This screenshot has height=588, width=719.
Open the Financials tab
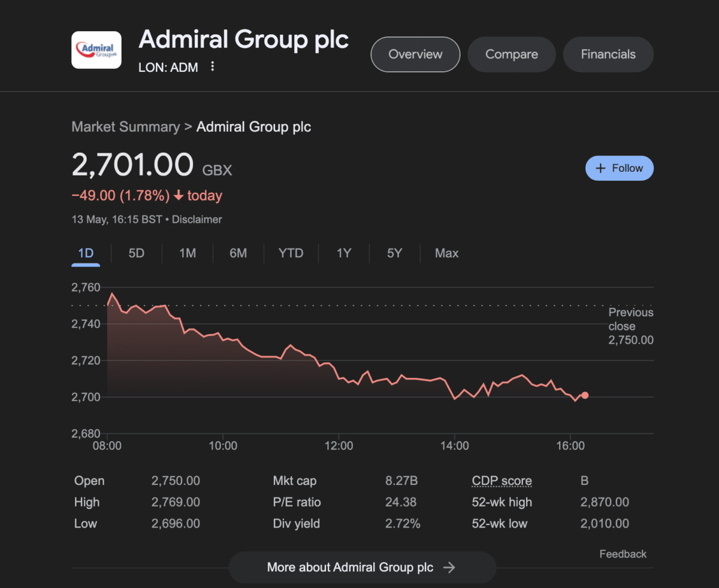point(608,54)
